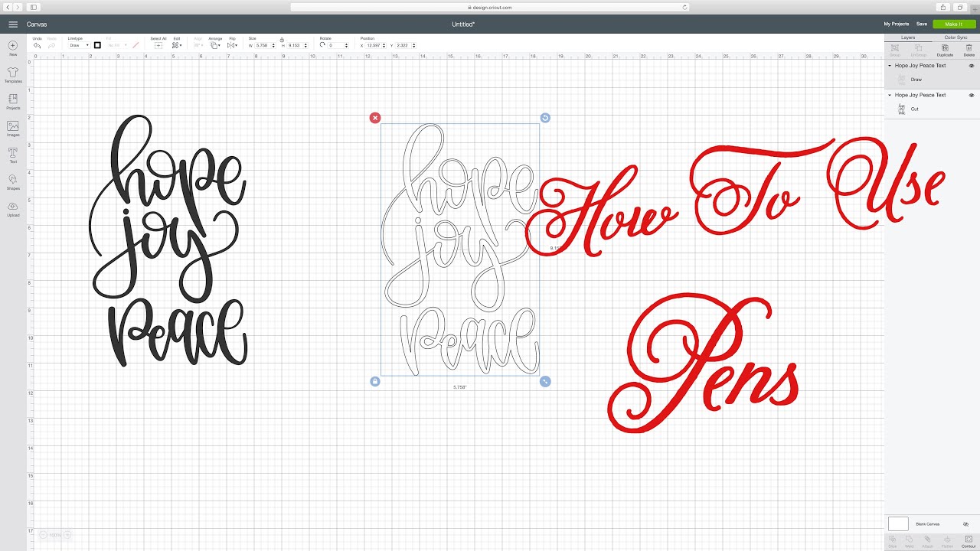Click Safari back navigation button
This screenshot has width=980, height=551.
[8, 7]
